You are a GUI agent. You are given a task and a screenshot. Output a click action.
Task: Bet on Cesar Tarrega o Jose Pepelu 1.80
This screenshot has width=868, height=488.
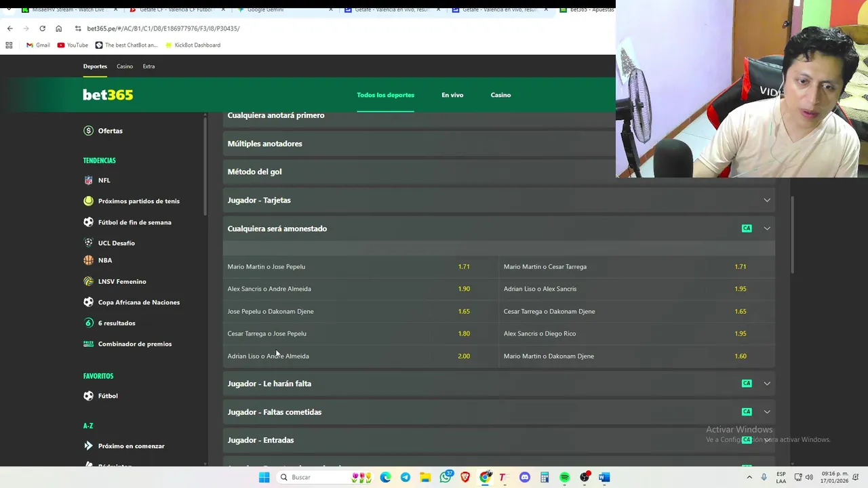360,333
